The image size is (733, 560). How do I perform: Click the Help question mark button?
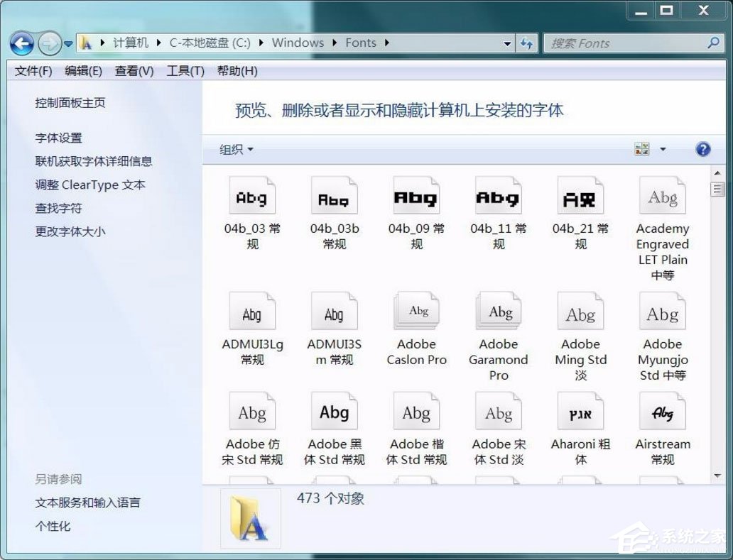(702, 149)
